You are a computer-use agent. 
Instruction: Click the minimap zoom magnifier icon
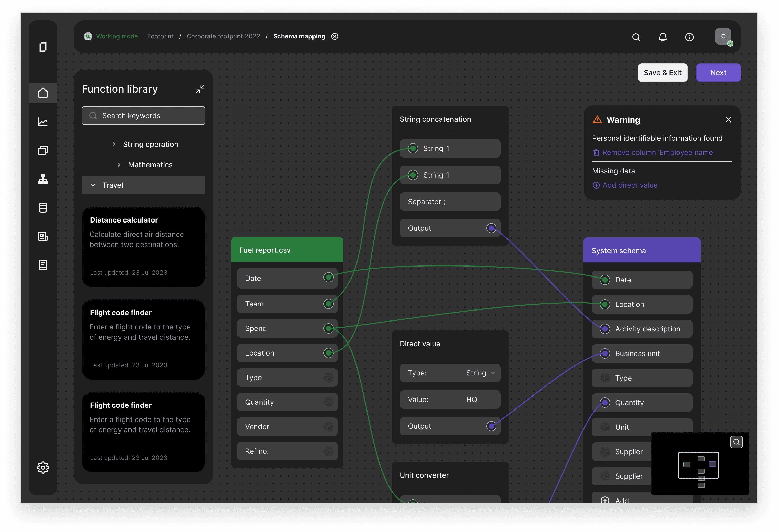[736, 442]
